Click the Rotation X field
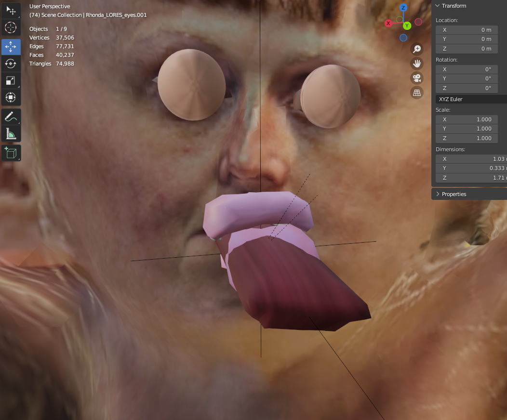Image resolution: width=507 pixels, height=420 pixels. pos(467,69)
